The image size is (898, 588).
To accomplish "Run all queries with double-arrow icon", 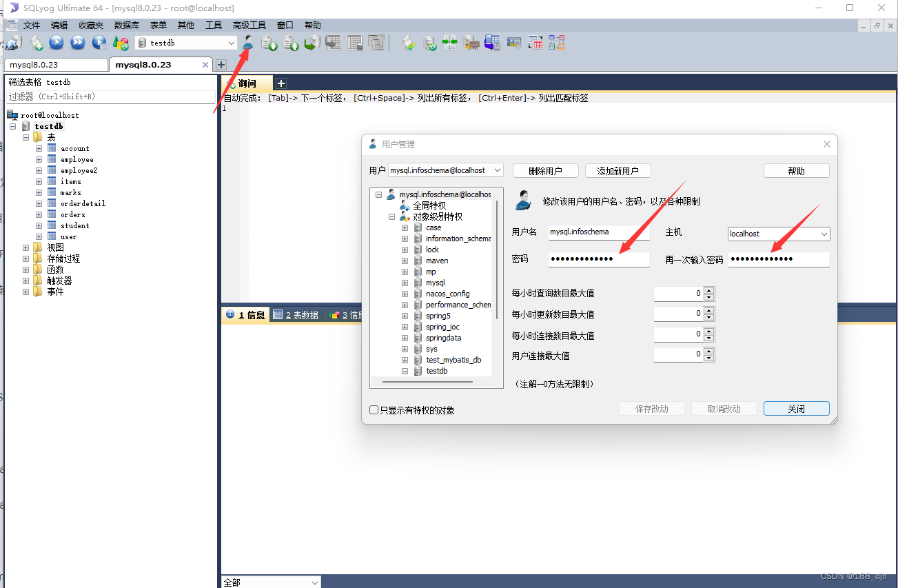I will coord(78,43).
